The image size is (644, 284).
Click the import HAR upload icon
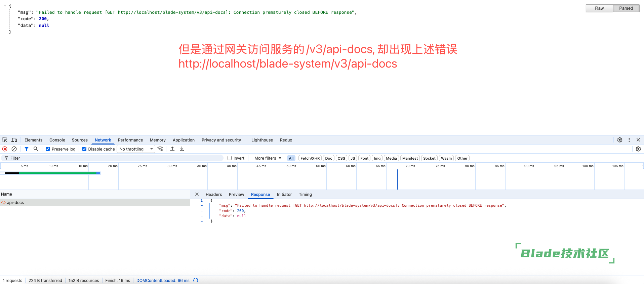click(172, 149)
